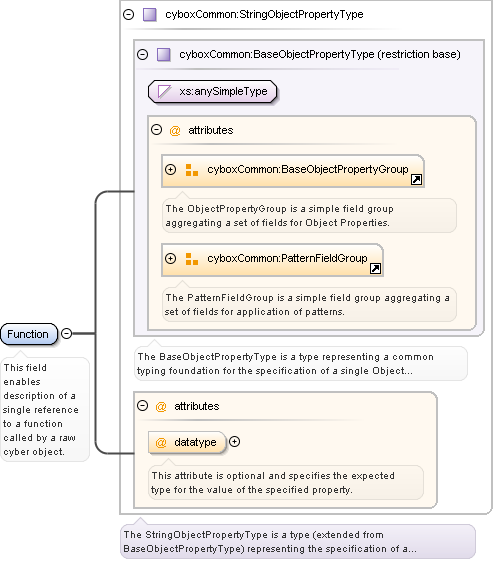Image resolution: width=494 pixels, height=562 pixels.
Task: Click the BaseObjectPropertyType purple square icon
Action: pyautogui.click(x=164, y=54)
